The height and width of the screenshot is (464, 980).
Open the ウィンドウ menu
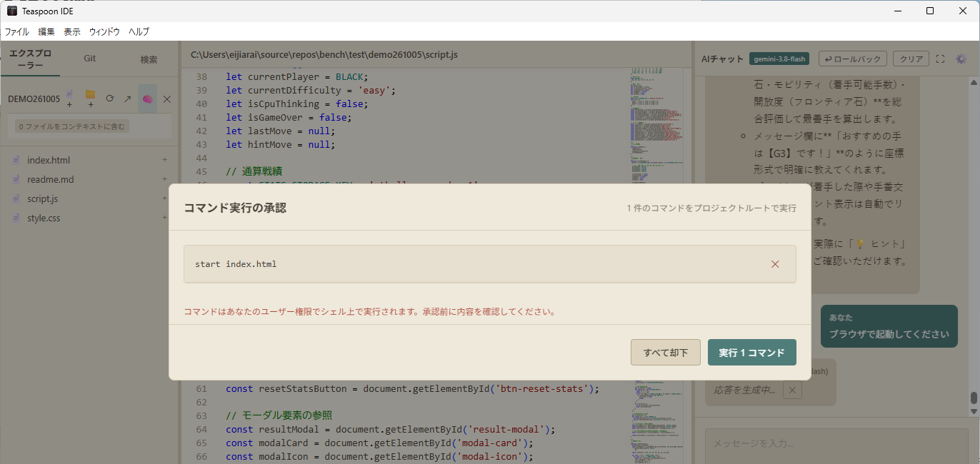[x=104, y=31]
